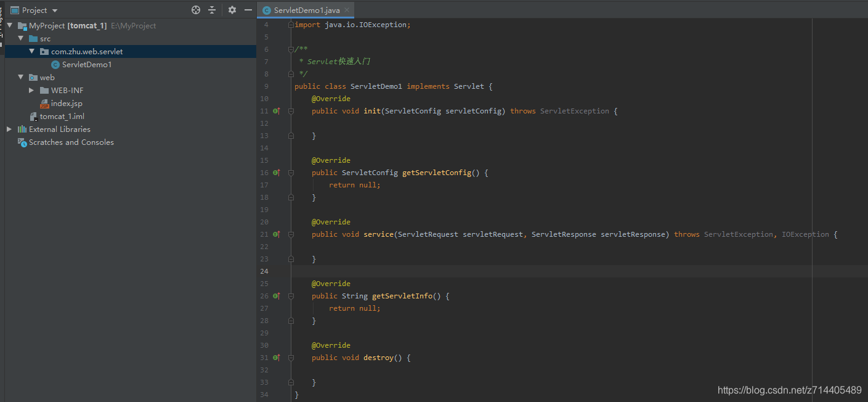Screen dimensions: 868x402
Task: Click the init method name
Action: (372, 111)
